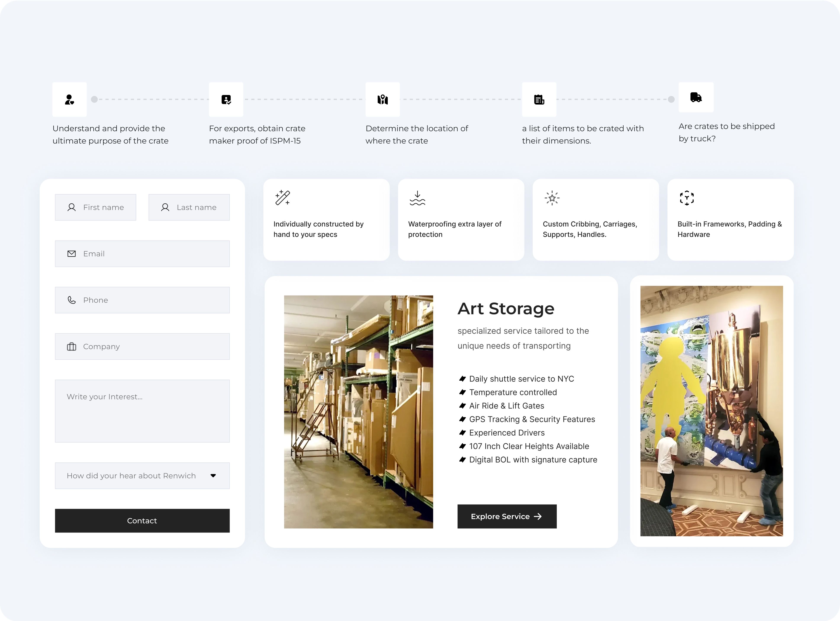The width and height of the screenshot is (840, 621).
Task: Click the items list clipboard step icon
Action: coord(539,100)
